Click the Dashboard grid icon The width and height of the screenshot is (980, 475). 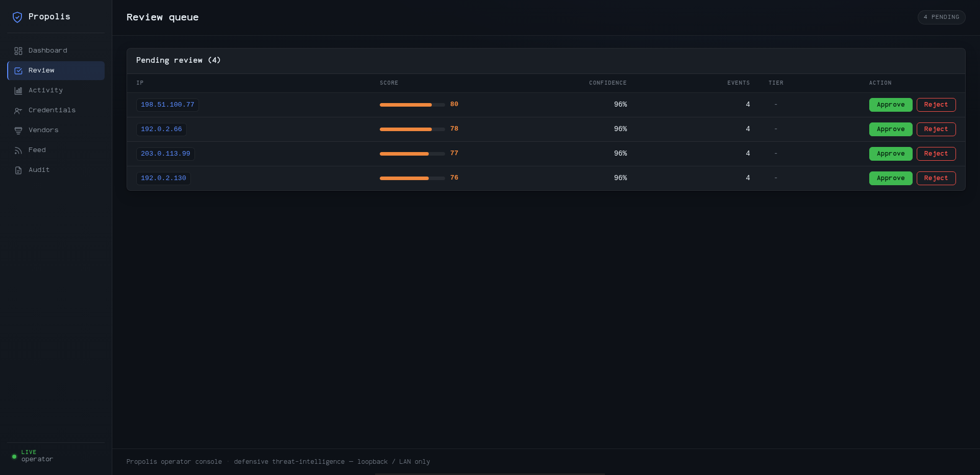click(18, 51)
